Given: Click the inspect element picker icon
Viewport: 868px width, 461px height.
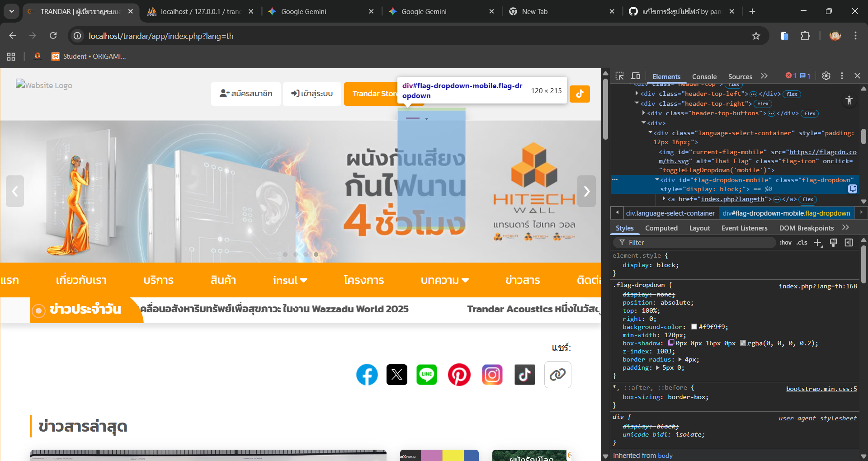Looking at the screenshot, I should point(620,76).
